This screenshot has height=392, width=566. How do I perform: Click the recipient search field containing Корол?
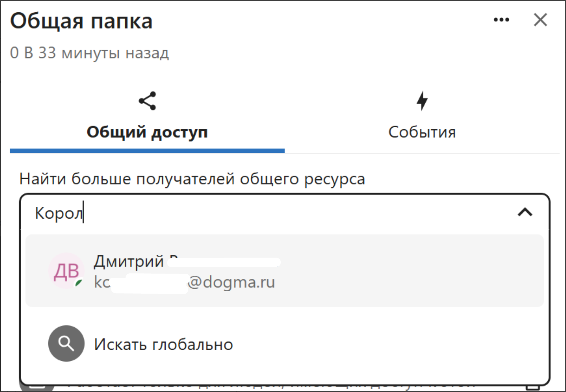pyautogui.click(x=260, y=213)
